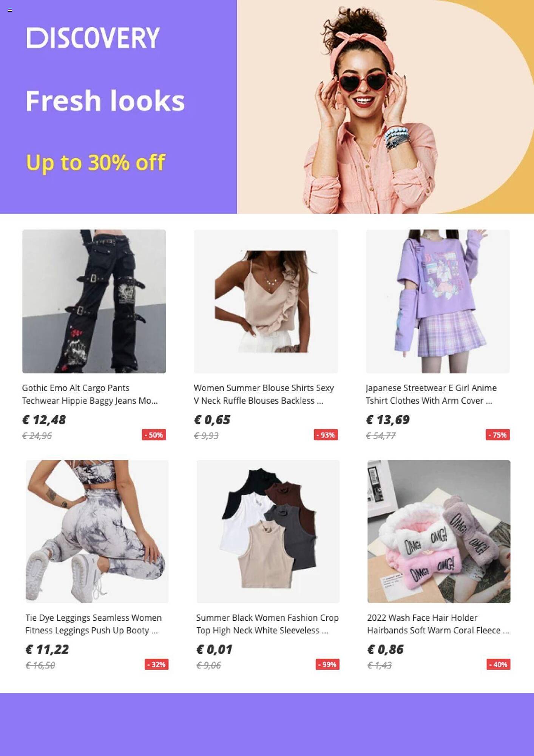Click the DISCOVERY logo heading
The height and width of the screenshot is (756, 534).
click(93, 38)
